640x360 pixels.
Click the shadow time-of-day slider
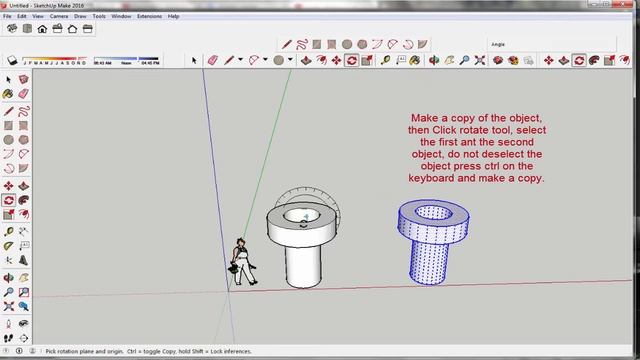(x=126, y=60)
